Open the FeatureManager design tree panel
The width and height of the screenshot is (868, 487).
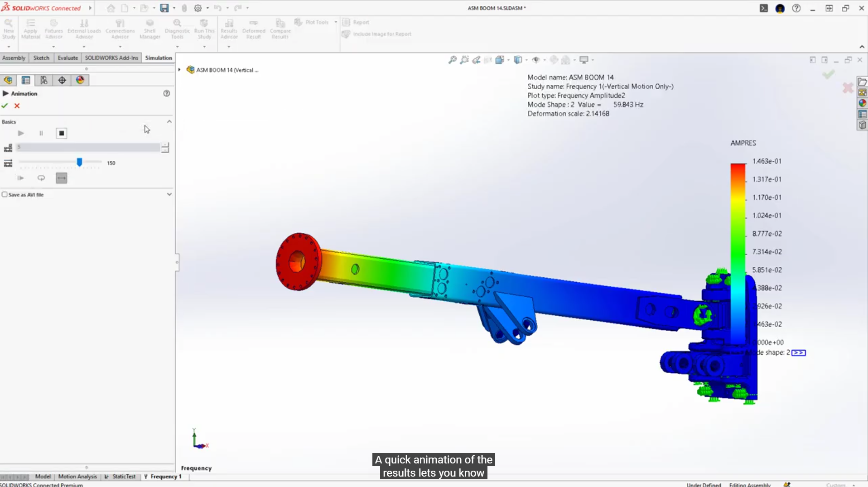pyautogui.click(x=8, y=80)
